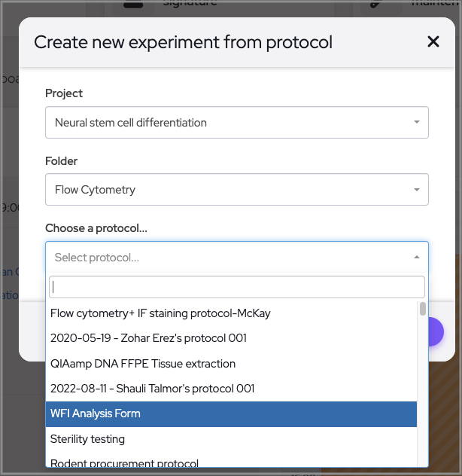This screenshot has height=476, width=462.
Task: Choose Zohar Erez's protocol 001
Action: click(148, 338)
